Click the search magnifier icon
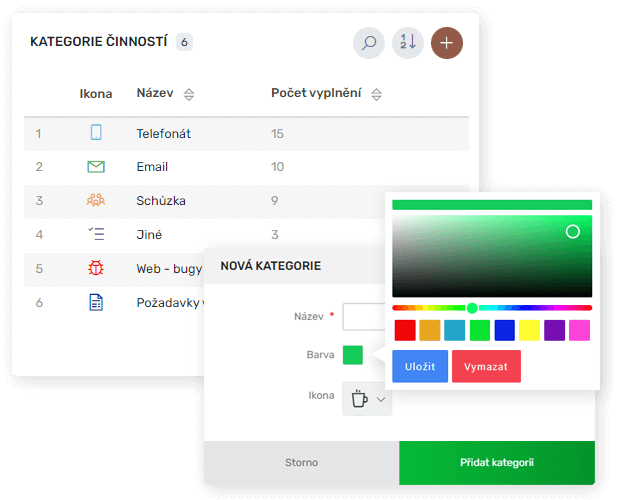620x500 pixels. 369,43
